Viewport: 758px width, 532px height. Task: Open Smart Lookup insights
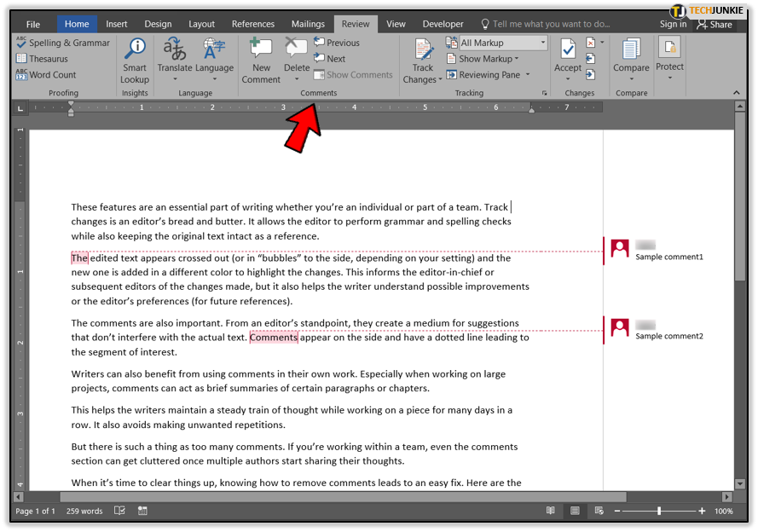(x=135, y=61)
